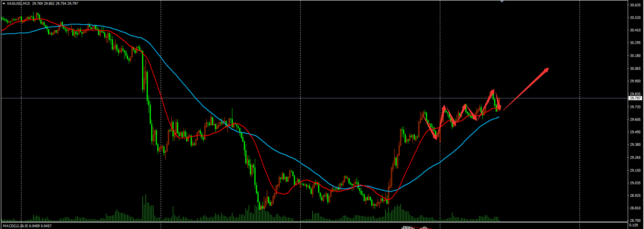
Task: Click the 30.065 price scale label
Action: [635, 68]
